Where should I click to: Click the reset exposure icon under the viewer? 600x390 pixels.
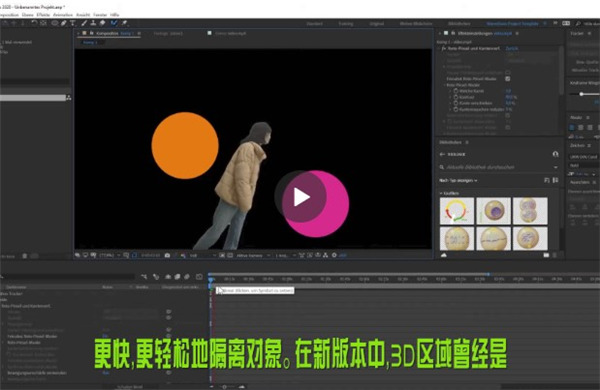coord(334,255)
